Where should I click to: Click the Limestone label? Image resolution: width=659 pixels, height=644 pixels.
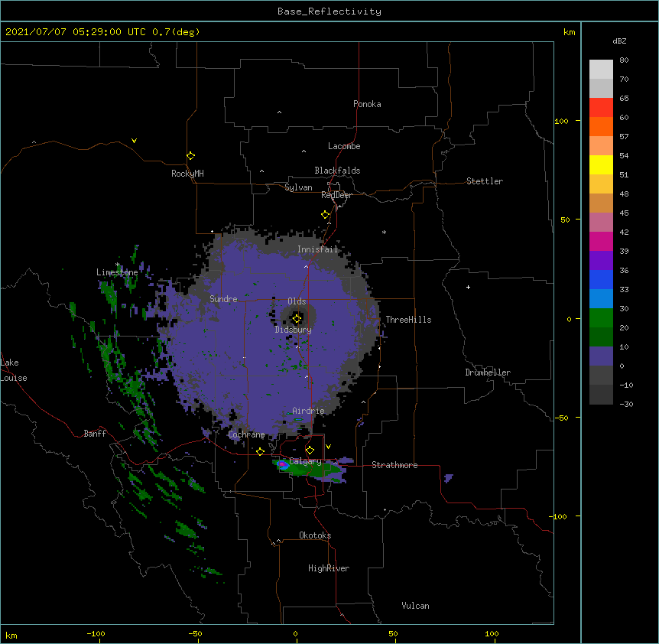117,272
